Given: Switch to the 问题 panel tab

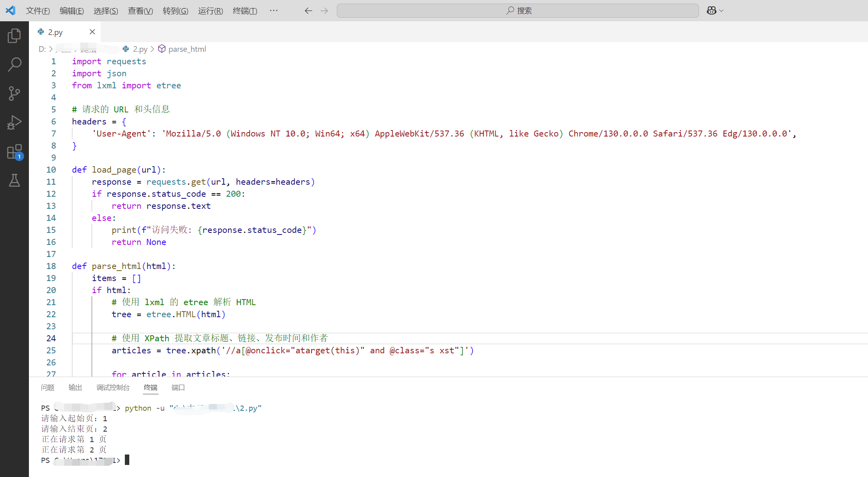Looking at the screenshot, I should pyautogui.click(x=47, y=387).
